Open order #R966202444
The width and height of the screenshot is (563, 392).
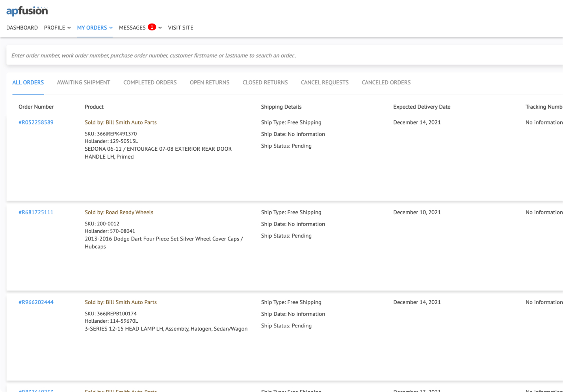[36, 302]
